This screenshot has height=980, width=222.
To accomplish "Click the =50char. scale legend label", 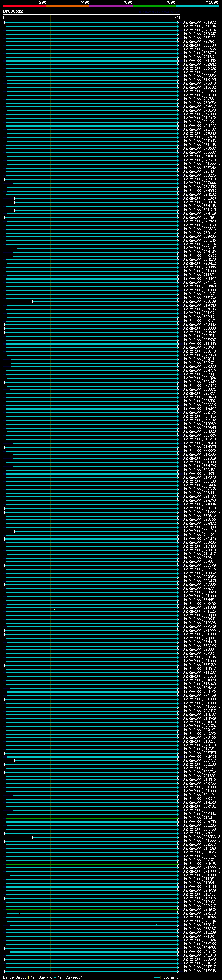I will [x=169, y=977].
